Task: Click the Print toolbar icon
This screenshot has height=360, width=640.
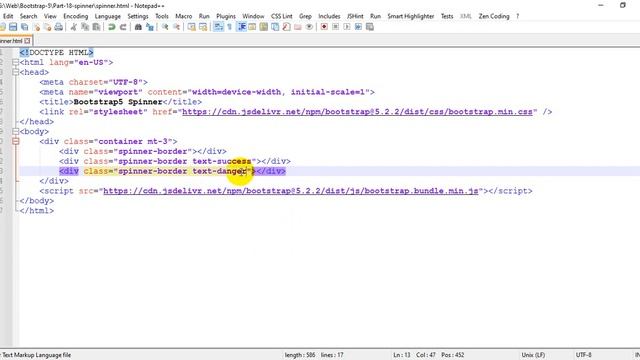Action: click(x=58, y=27)
